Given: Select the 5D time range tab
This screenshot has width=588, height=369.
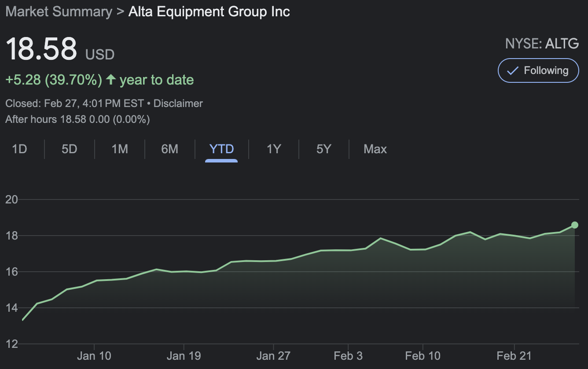Looking at the screenshot, I should click(x=69, y=149).
